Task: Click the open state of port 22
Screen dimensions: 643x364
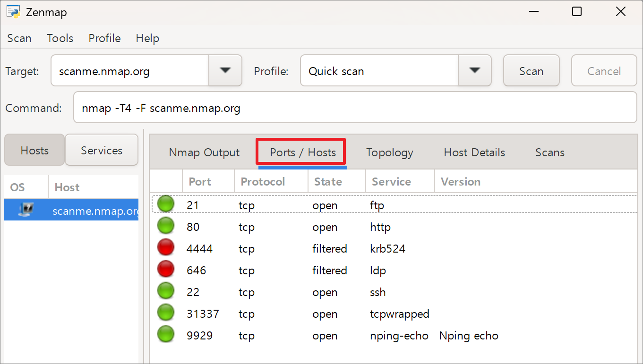Action: click(x=325, y=292)
